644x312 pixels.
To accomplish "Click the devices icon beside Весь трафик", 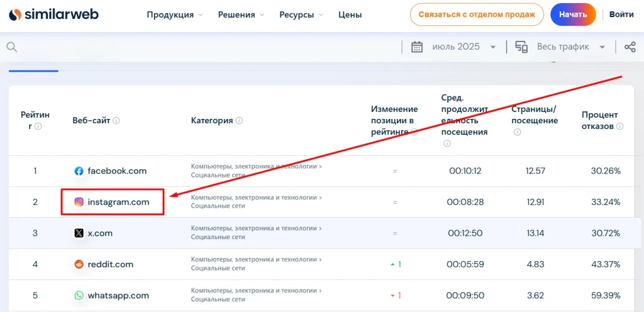I will (521, 47).
